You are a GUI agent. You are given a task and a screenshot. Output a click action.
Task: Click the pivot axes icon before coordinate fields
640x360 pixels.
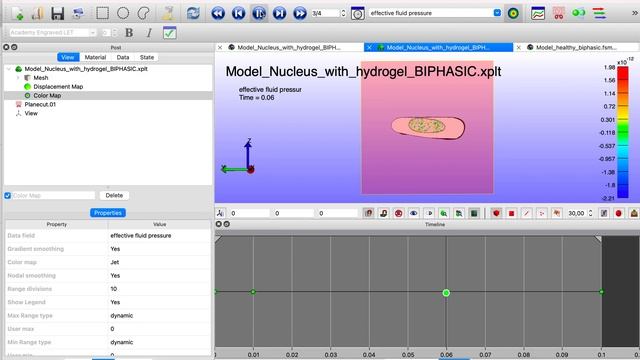[x=220, y=213]
